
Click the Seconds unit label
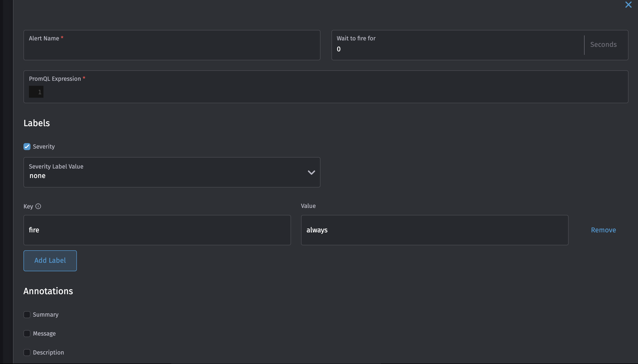603,44
